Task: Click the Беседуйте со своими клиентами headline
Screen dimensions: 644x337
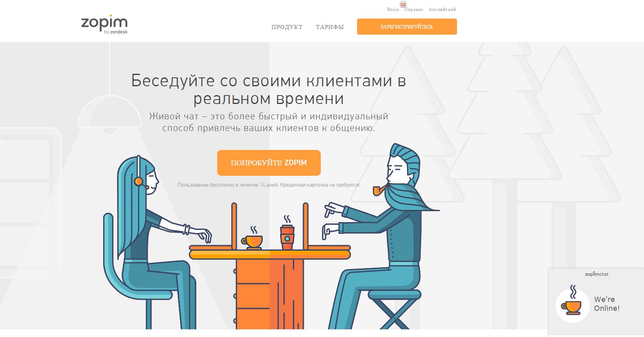Action: coord(268,89)
